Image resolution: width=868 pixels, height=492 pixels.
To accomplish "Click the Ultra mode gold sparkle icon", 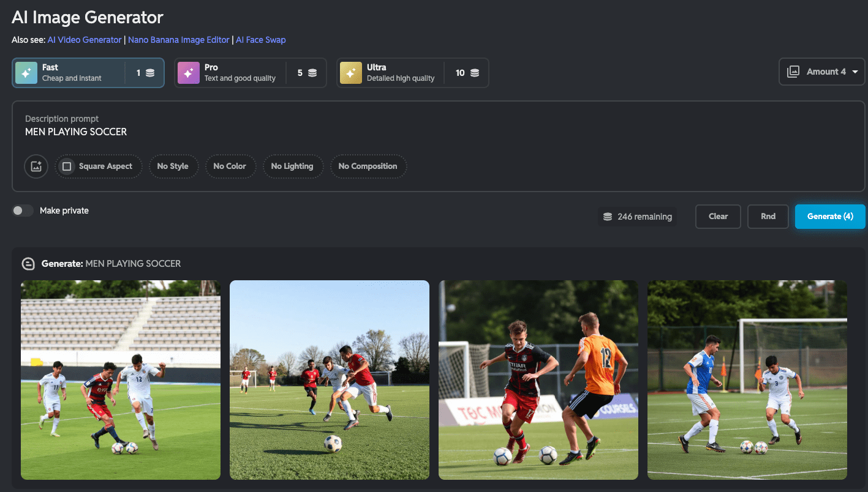I will coord(350,72).
